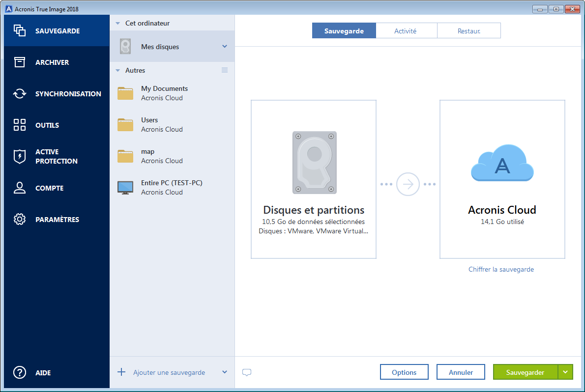Click the feedback speech bubble icon
585x392 pixels.
pos(246,372)
